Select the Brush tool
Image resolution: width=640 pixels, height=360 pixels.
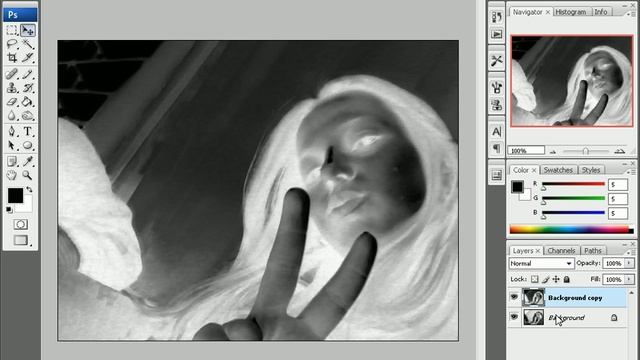tap(28, 74)
